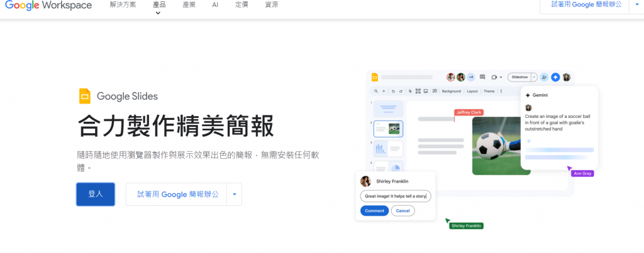Click the profile avatar at mockup's right end

click(567, 77)
